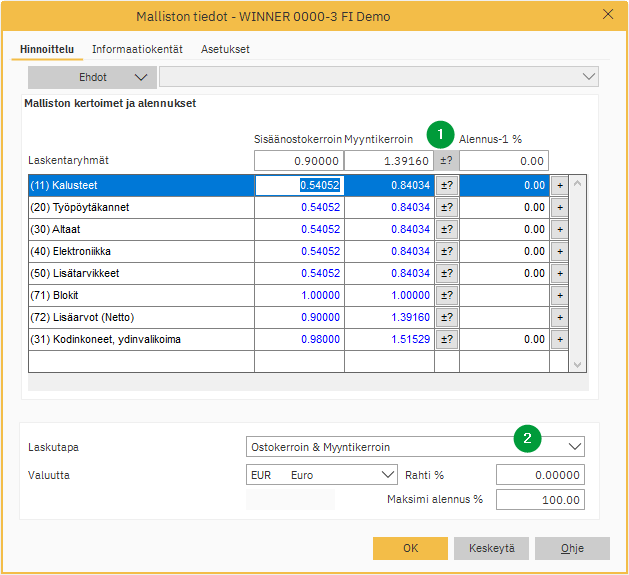Click the ±? button in Kodinkoneet row
This screenshot has height=575, width=629.
click(x=446, y=339)
